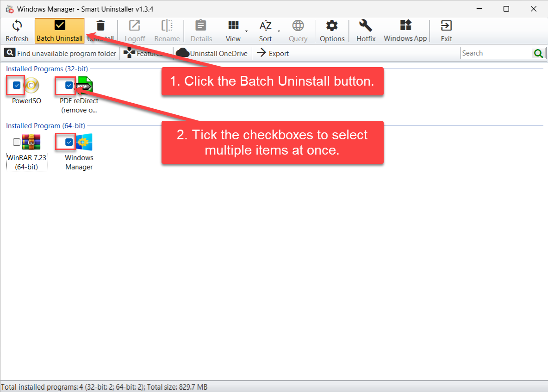Viewport: 548px width, 392px height.
Task: Uncheck the PowerISO checkbox
Action: coord(16,85)
